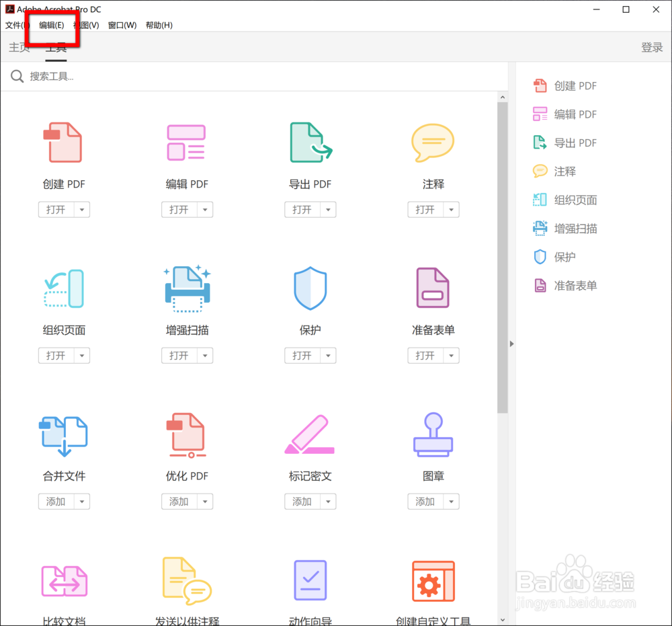Expand dropdown arrow under 准备表单

[x=451, y=356]
